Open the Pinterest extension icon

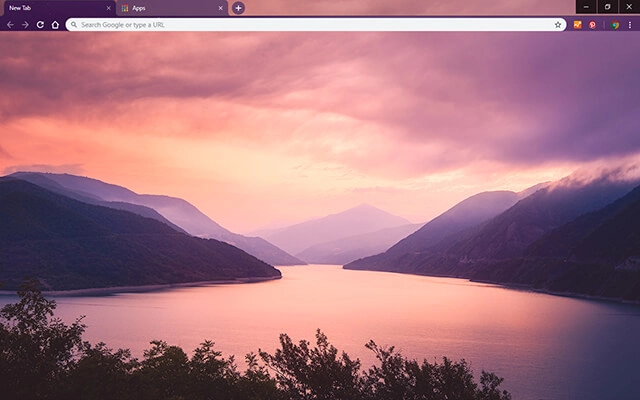coord(593,25)
